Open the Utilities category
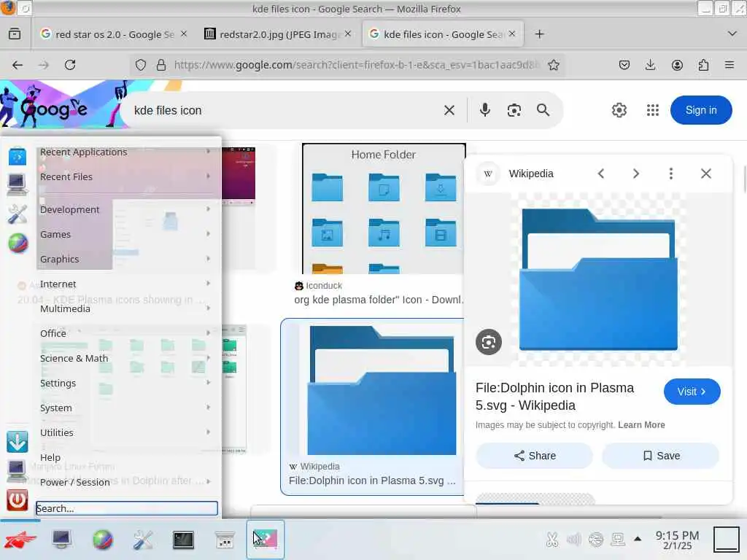Screen dimensions: 747x560 click(126, 432)
